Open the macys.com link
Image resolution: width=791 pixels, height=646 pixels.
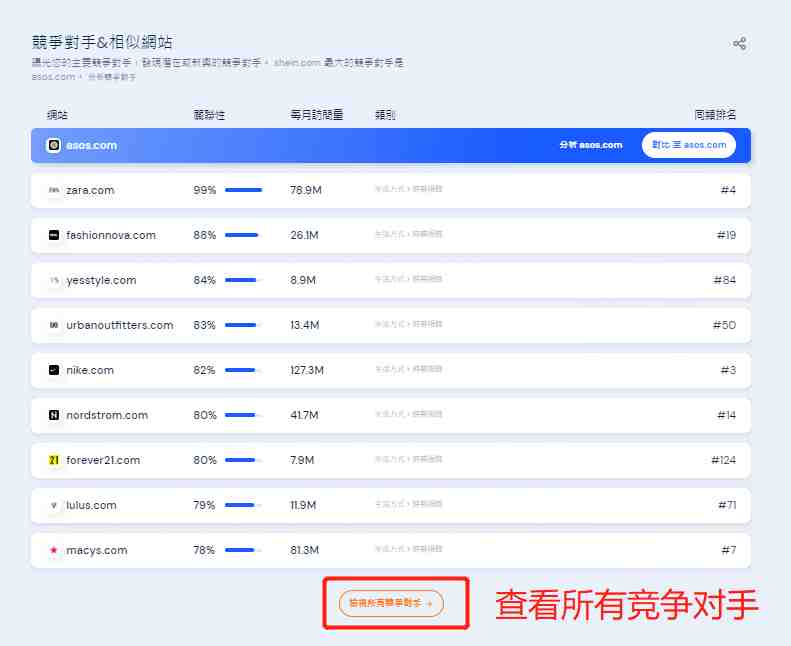(x=97, y=550)
